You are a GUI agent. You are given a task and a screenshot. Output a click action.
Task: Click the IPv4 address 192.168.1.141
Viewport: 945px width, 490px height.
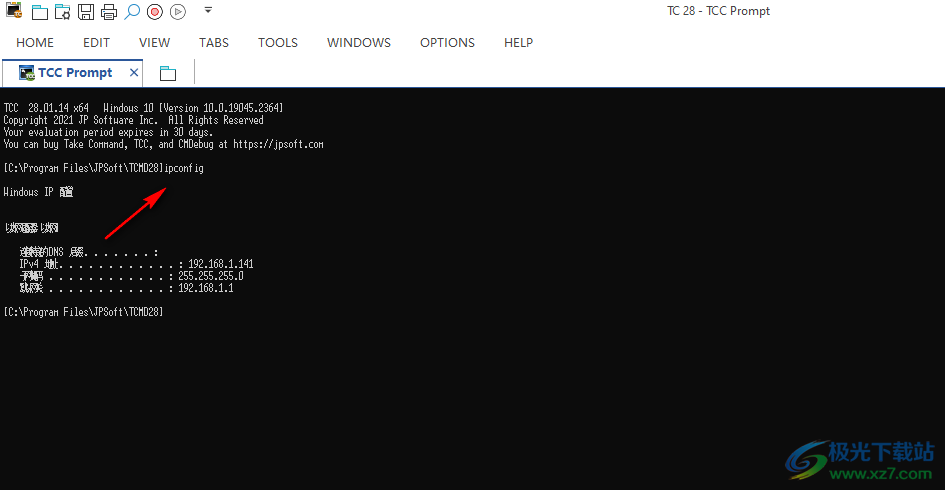pos(221,264)
